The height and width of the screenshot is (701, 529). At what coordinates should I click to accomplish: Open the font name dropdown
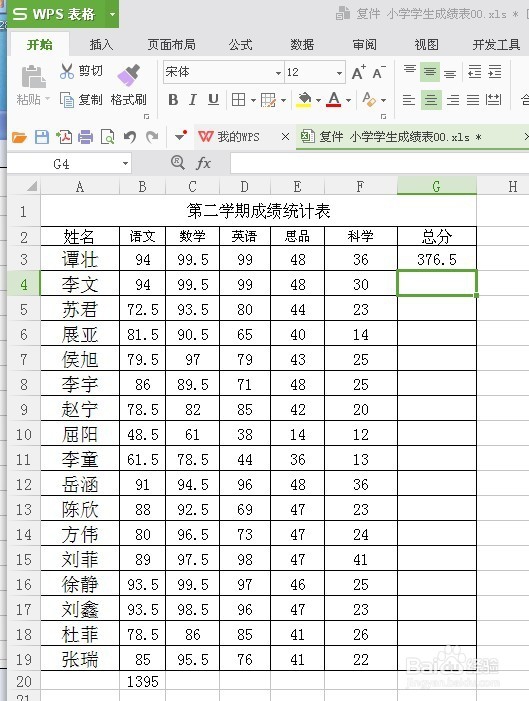click(x=278, y=72)
